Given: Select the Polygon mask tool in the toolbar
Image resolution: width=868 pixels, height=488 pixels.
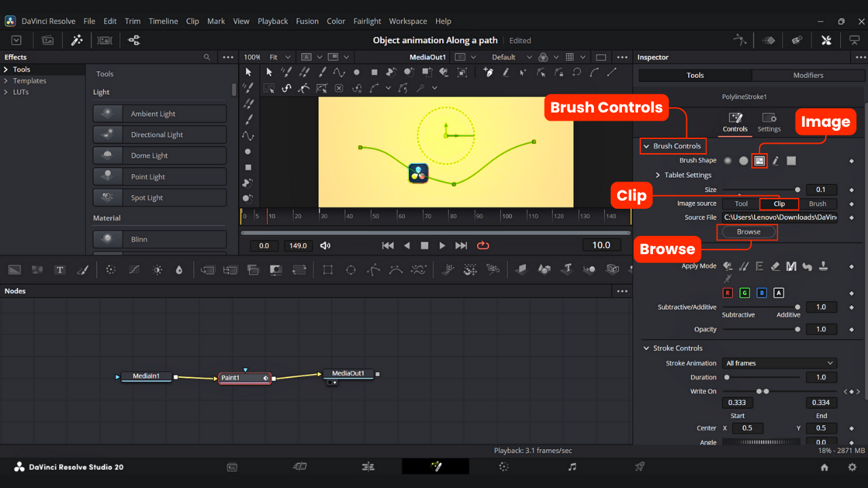Looking at the screenshot, I should pos(373,269).
